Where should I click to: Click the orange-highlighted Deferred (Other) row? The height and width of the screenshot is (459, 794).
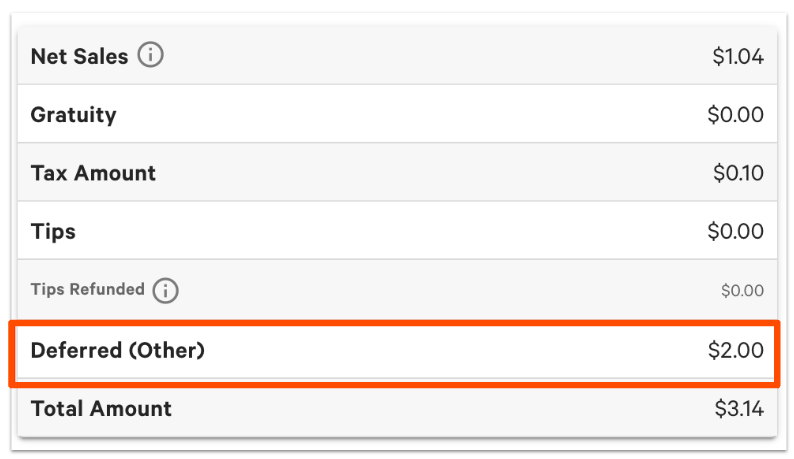(395, 352)
